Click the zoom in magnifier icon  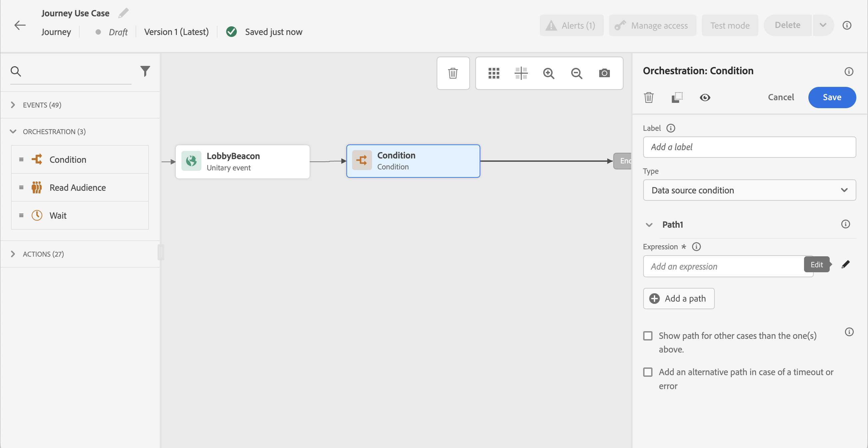point(549,73)
